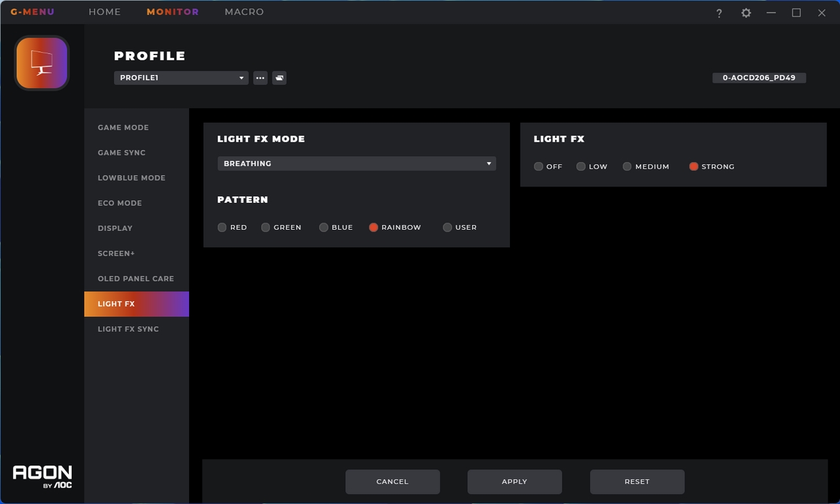The width and height of the screenshot is (840, 504).
Task: Turn Light FX OFF
Action: pos(539,167)
